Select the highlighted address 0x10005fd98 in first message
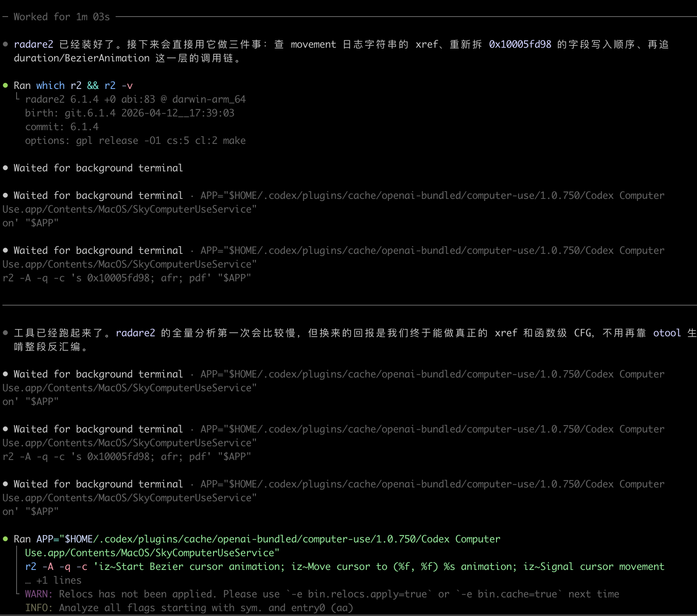 520,44
